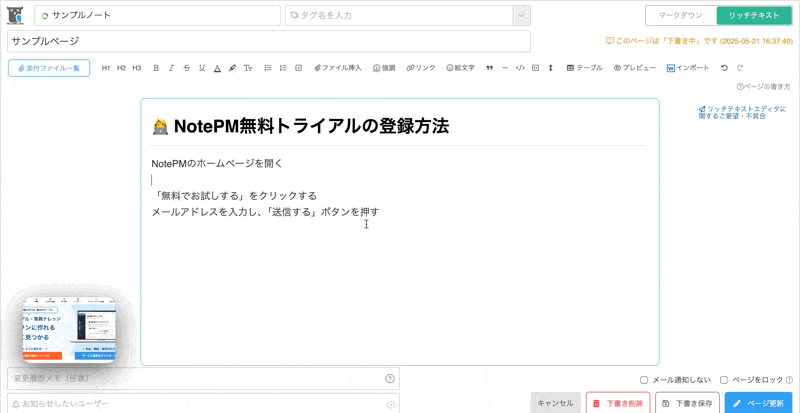Insert a blockquote

[489, 68]
